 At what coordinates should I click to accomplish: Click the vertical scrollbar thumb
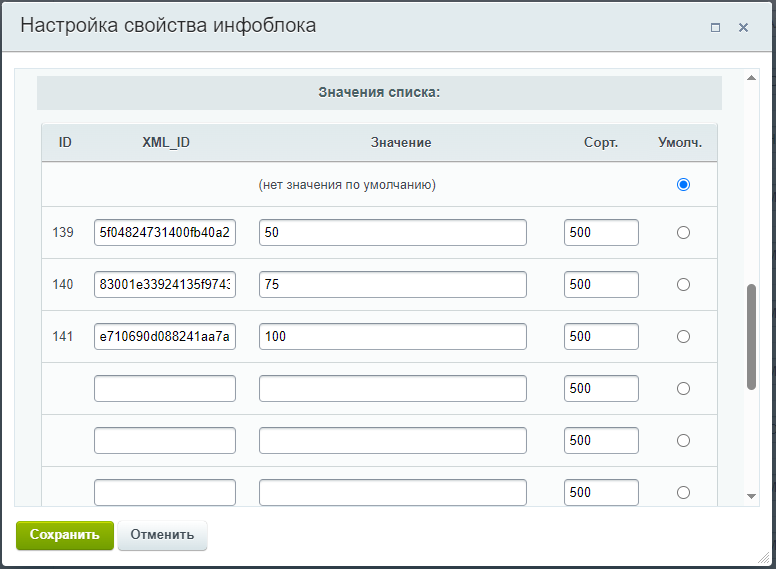click(x=751, y=337)
